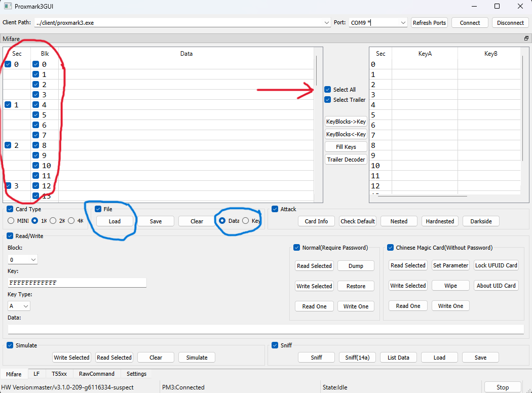Switch to the T55xx tab
Screen dimensions: 532x393
[59, 374]
